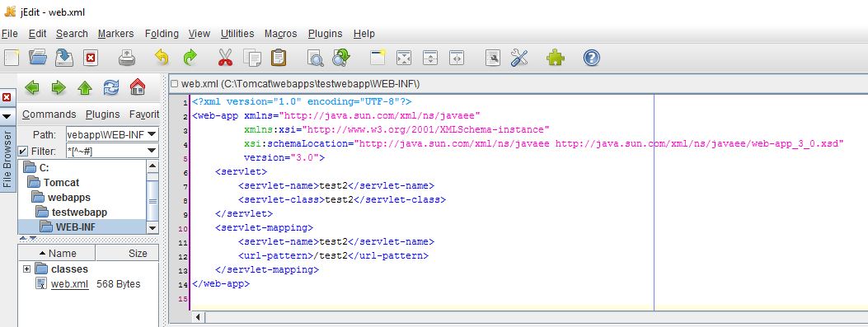Save the current buffer
Image resolution: width=868 pixels, height=327 pixels.
(x=64, y=58)
